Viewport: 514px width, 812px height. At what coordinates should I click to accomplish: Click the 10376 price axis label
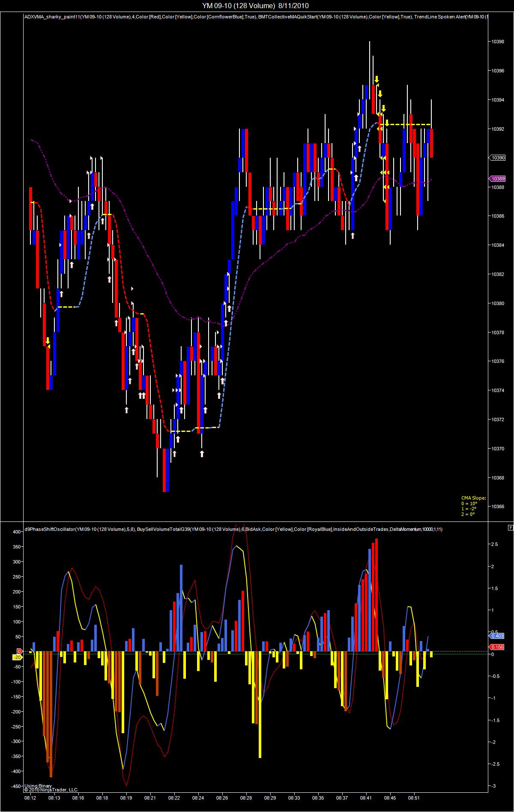(x=498, y=361)
